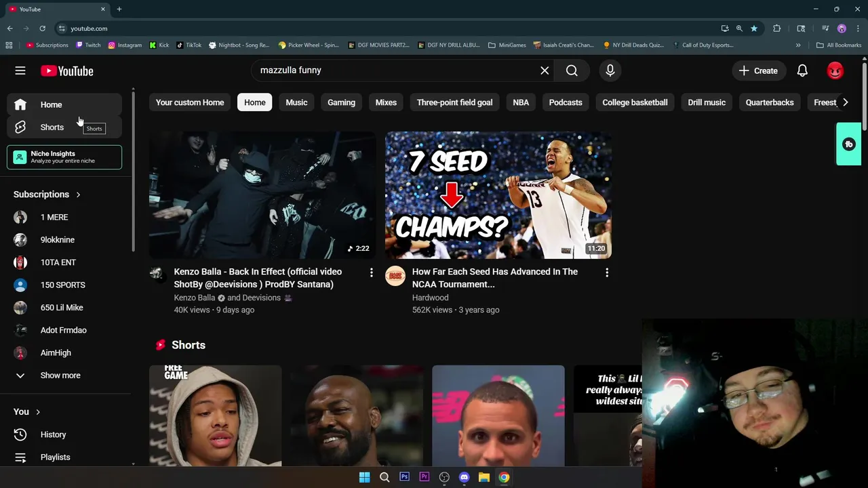Image resolution: width=868 pixels, height=488 pixels.
Task: Open Photoshop from the taskbar
Action: tap(404, 477)
